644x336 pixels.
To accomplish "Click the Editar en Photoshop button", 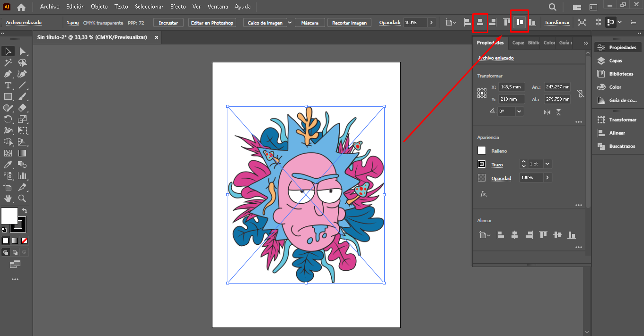I will (212, 23).
